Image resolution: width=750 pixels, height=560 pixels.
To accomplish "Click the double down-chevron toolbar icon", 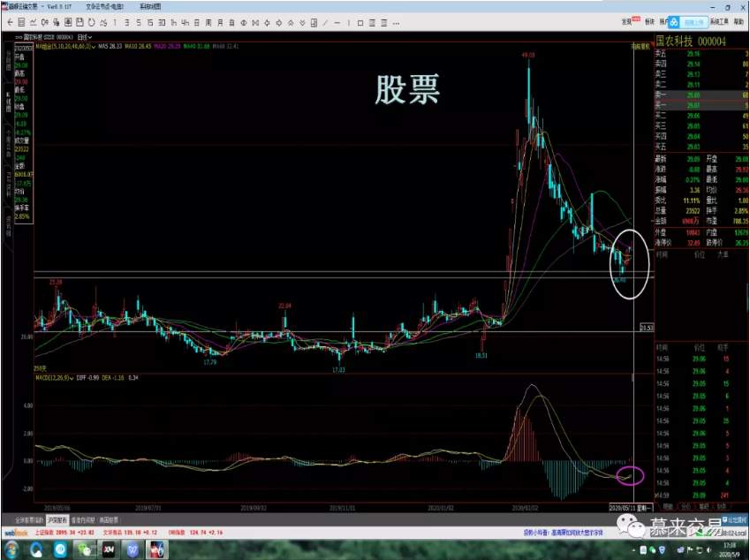I will click(302, 22).
